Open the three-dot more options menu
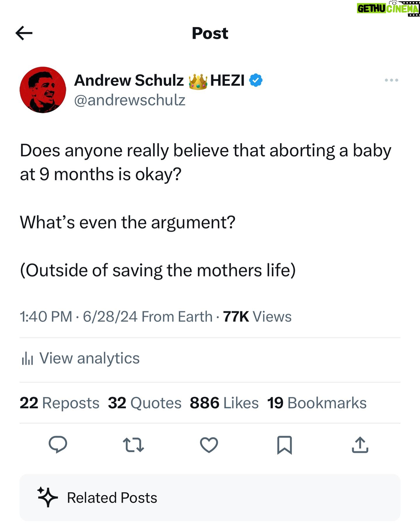 (391, 80)
